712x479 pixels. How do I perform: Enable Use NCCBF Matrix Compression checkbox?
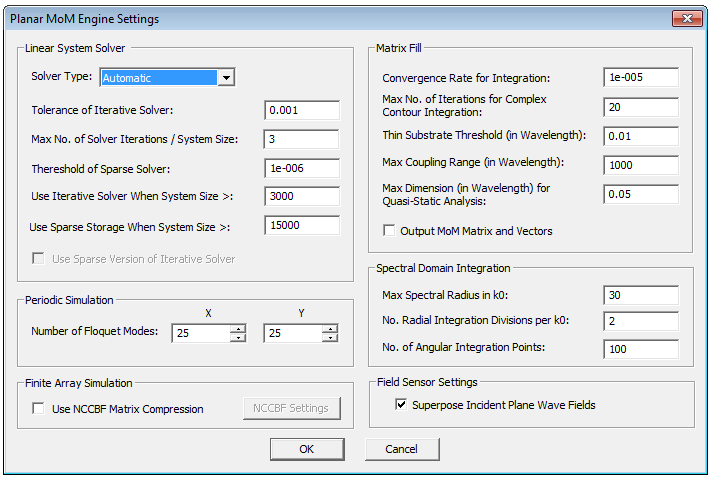tap(38, 408)
